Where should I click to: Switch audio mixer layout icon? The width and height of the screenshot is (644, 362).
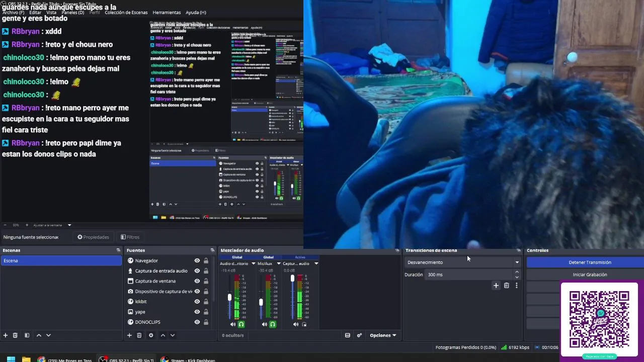[x=347, y=335]
